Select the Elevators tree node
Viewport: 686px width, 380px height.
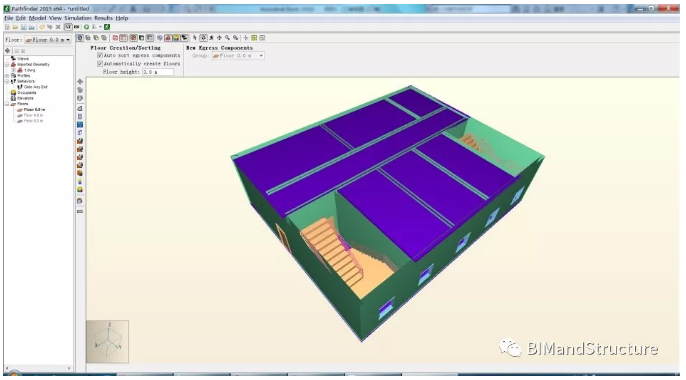25,98
